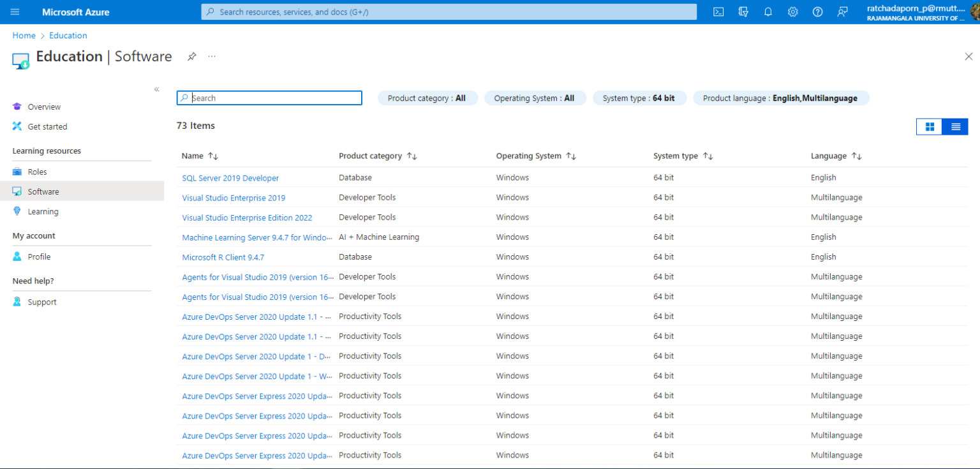This screenshot has height=469, width=980.
Task: Click the Name column header
Action: pos(192,156)
